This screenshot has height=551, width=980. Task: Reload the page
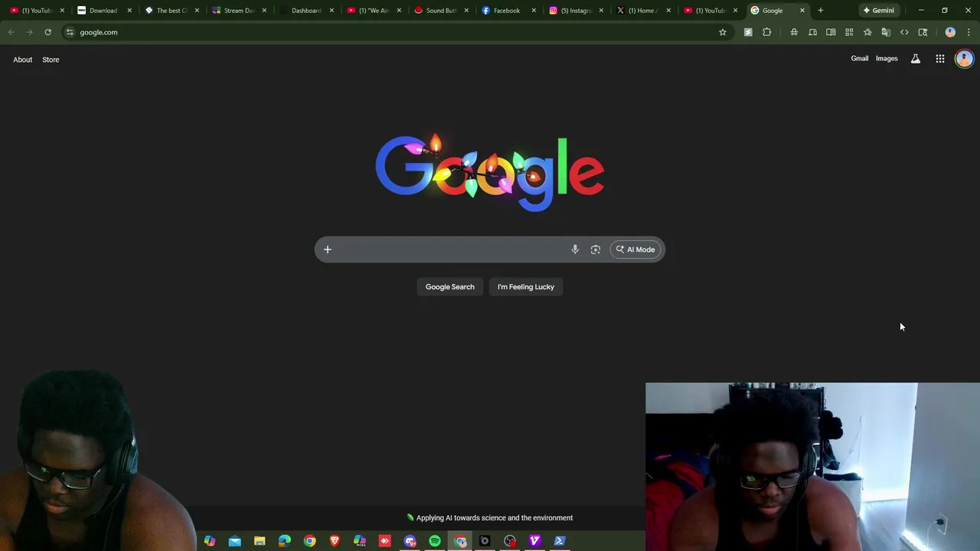tap(47, 32)
